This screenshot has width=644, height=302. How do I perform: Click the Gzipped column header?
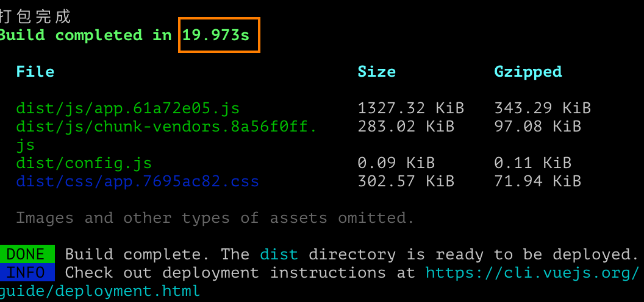click(528, 72)
